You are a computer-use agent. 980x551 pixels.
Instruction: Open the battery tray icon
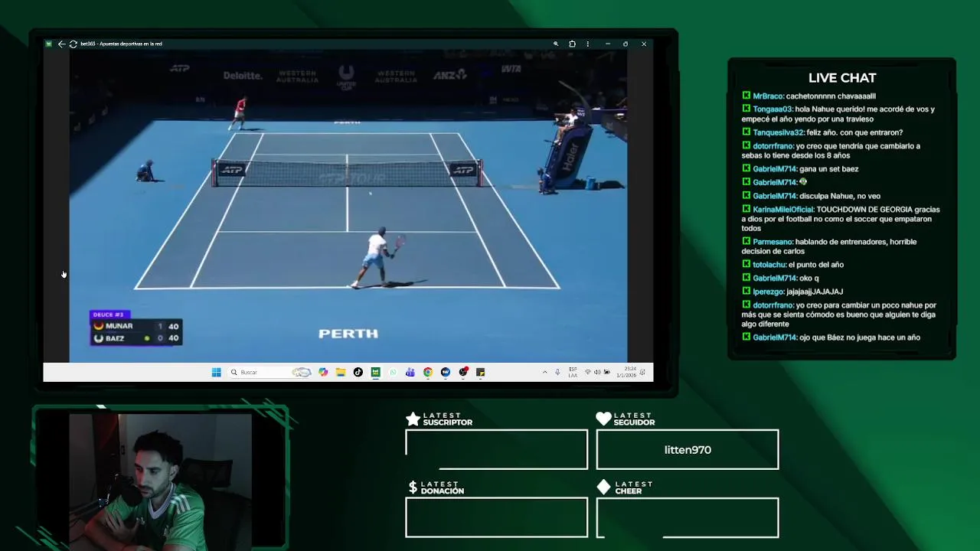pos(607,372)
